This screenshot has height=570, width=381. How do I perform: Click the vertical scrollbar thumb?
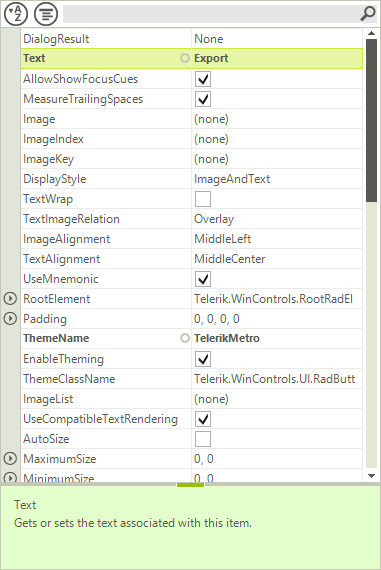pos(371,120)
